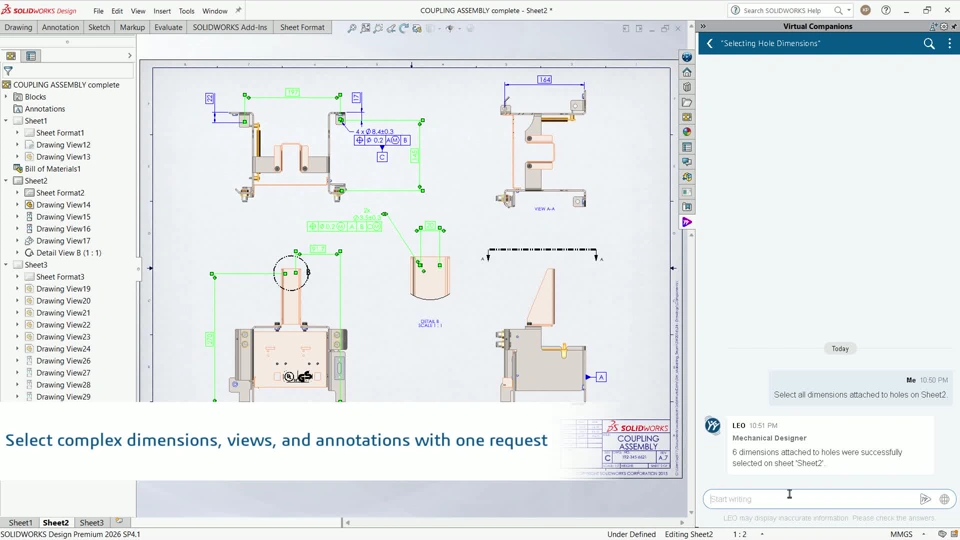Expand the Blocks folder node
The image size is (960, 540).
(x=6, y=97)
